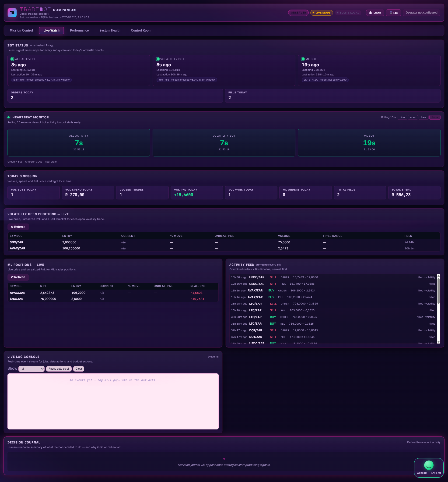Screen dimensions: 448x482
Task: Toggle the Lite mode button
Action: pyautogui.click(x=393, y=13)
